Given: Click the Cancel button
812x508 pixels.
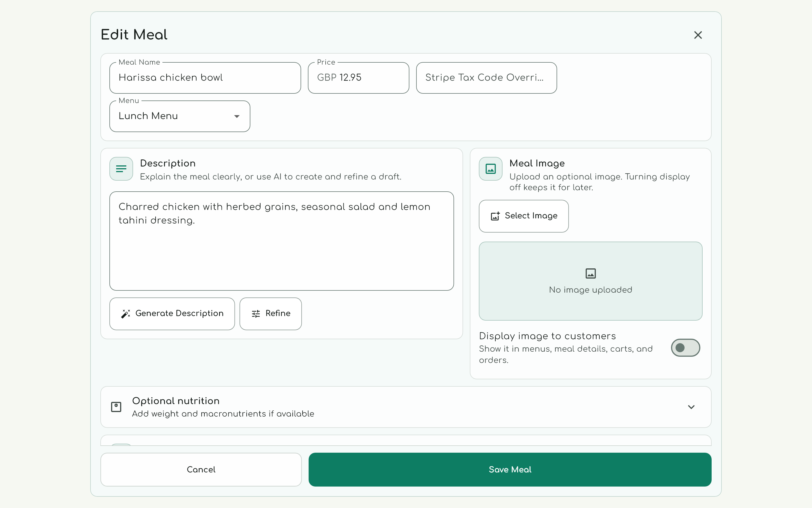Looking at the screenshot, I should (201, 469).
